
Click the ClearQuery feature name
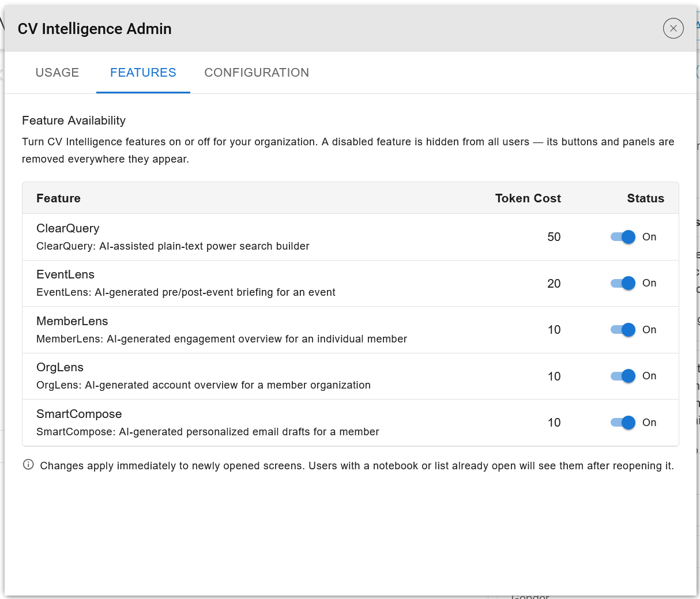[x=68, y=228]
